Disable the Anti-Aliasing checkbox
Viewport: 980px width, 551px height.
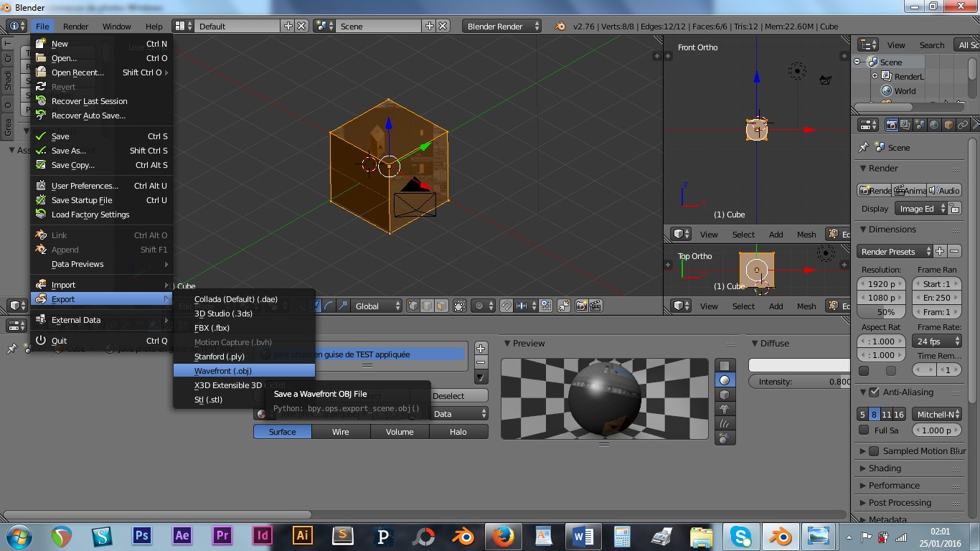[874, 392]
